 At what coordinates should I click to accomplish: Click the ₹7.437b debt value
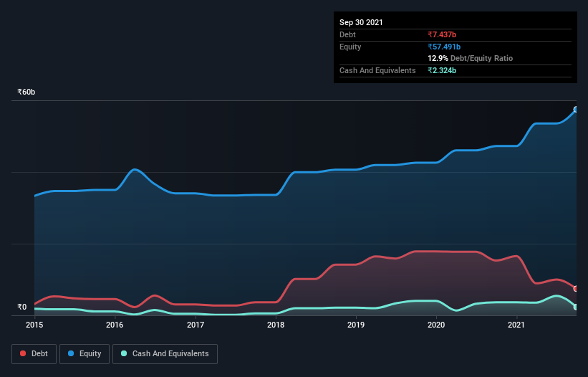tap(442, 34)
